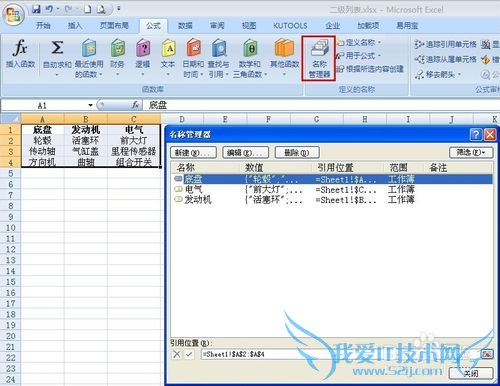Screen dimensions: 500x386
Task: Click the formula bar showing 底盘
Action: coord(321,105)
